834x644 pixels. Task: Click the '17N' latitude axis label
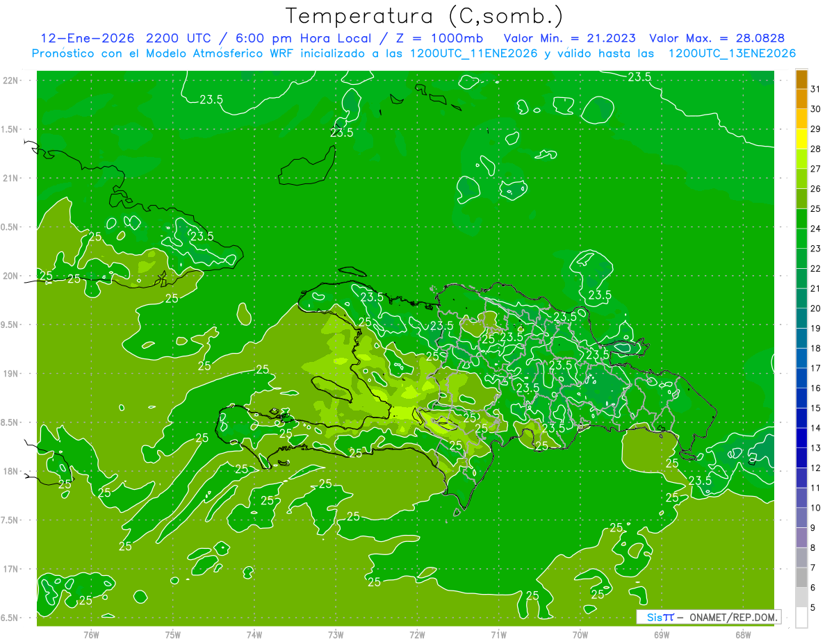coord(11,569)
